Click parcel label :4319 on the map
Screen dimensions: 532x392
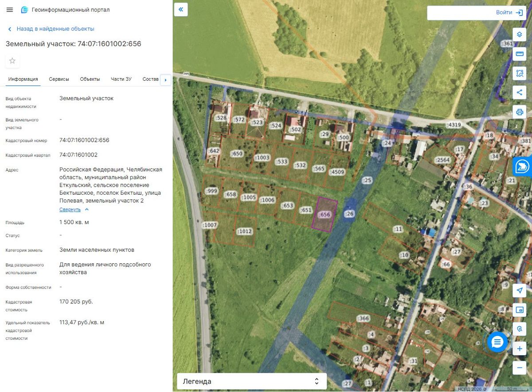point(454,125)
